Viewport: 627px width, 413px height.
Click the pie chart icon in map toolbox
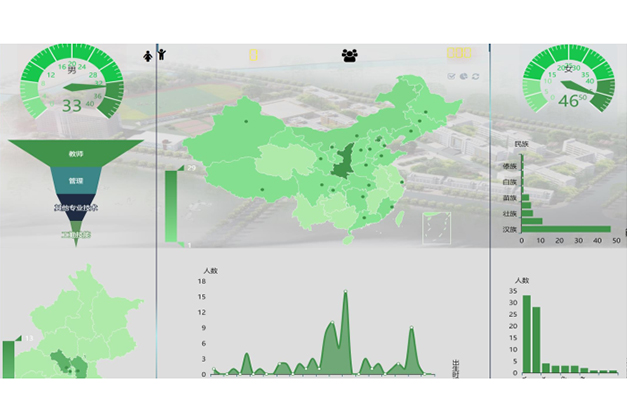tap(463, 76)
